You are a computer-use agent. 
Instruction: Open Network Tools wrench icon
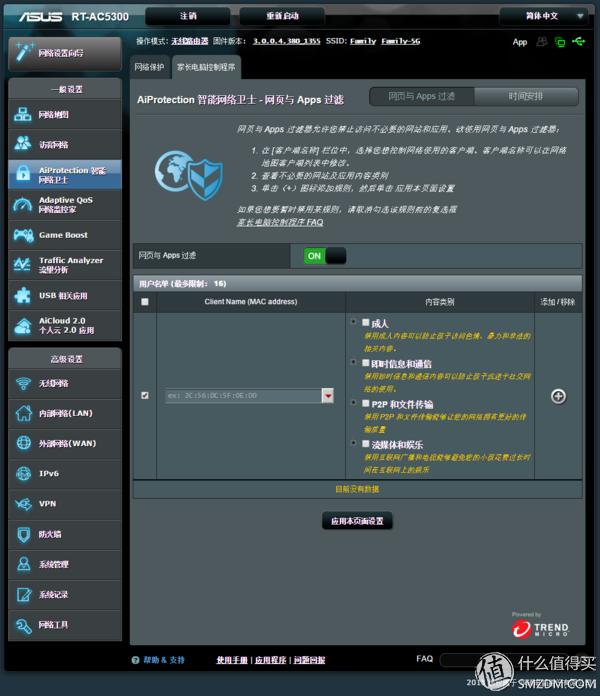(x=24, y=625)
